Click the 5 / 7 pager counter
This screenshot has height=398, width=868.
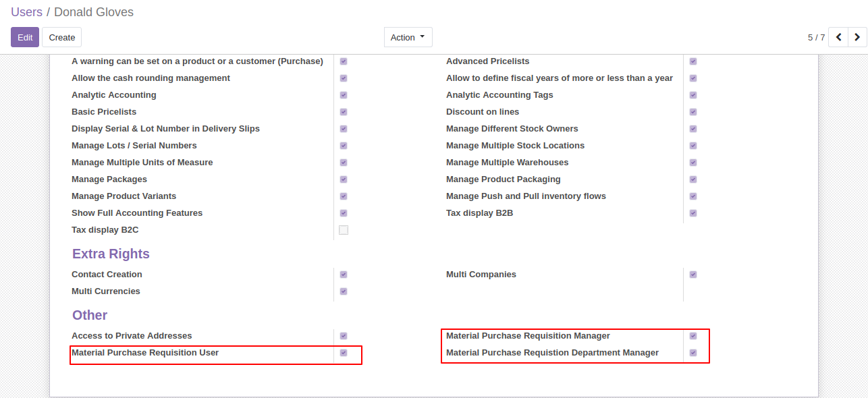(816, 38)
